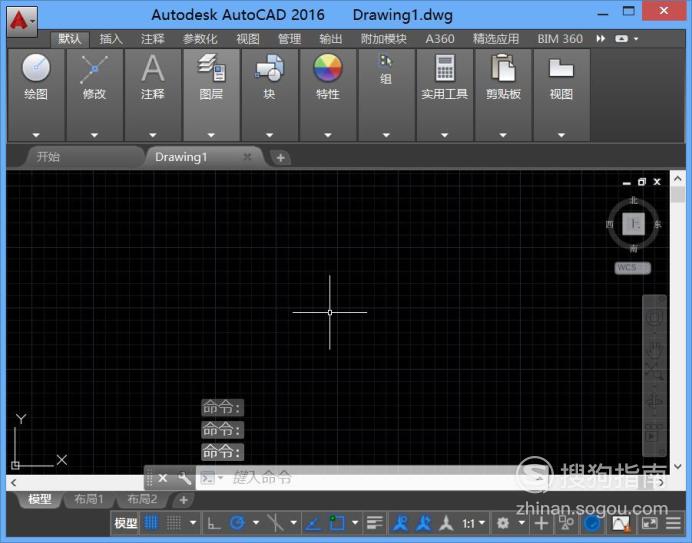Click the 模型 model space status bar button
The image size is (692, 543).
pos(125,524)
